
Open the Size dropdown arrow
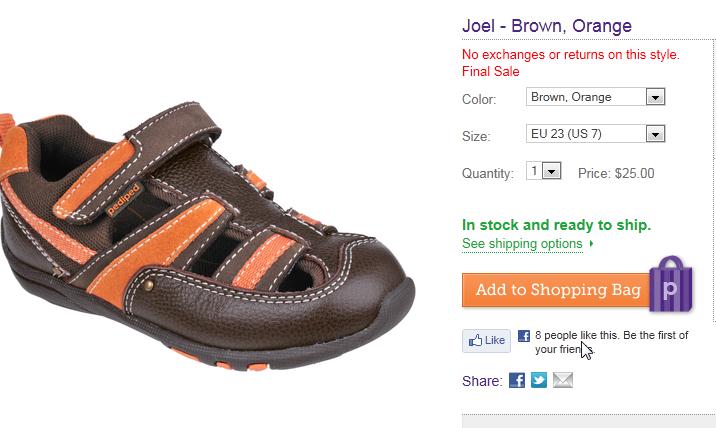655,134
